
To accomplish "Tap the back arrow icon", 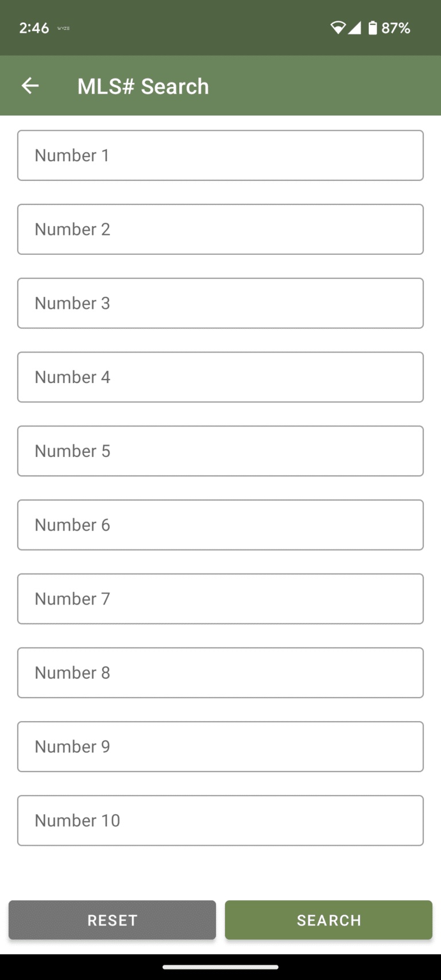I will [x=30, y=86].
